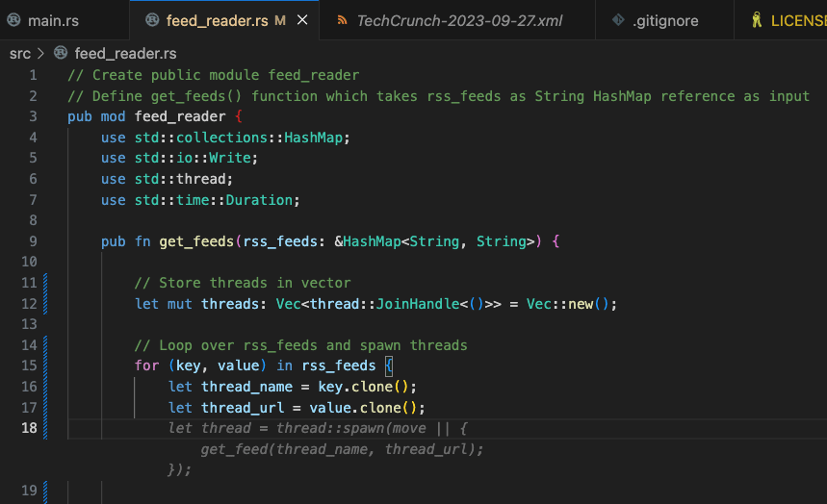Screen dimensions: 827x504
Task: Click the src breadcrumb segment
Action: (x=20, y=53)
